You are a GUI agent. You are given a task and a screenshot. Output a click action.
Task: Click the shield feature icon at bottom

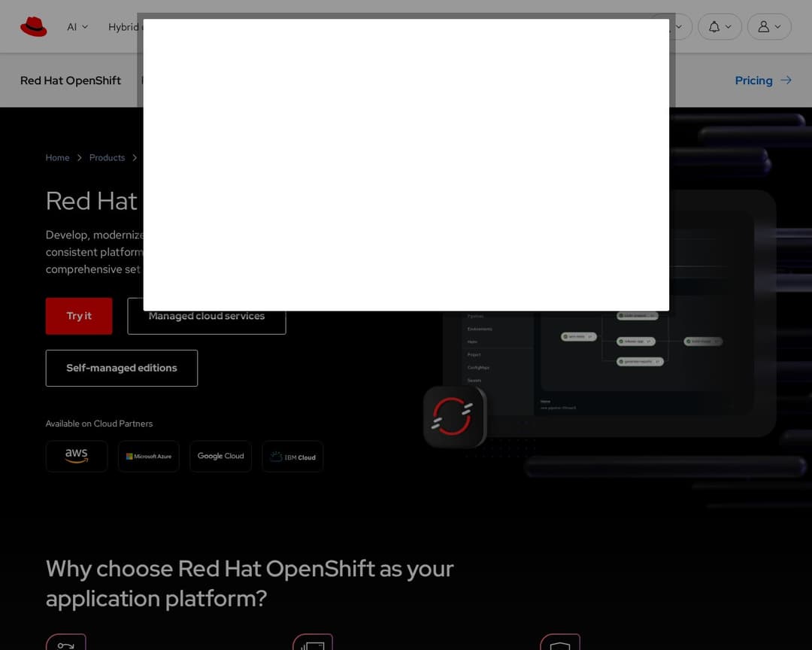559,644
